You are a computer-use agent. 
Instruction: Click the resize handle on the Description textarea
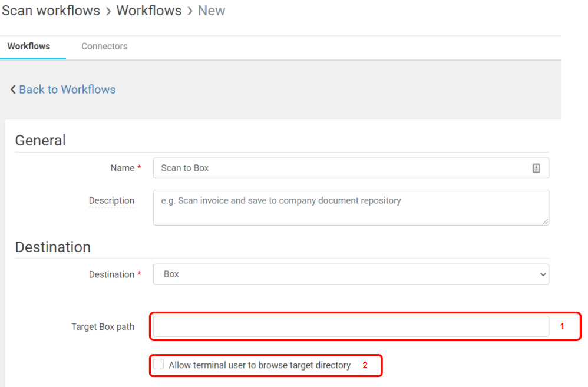coord(545,221)
